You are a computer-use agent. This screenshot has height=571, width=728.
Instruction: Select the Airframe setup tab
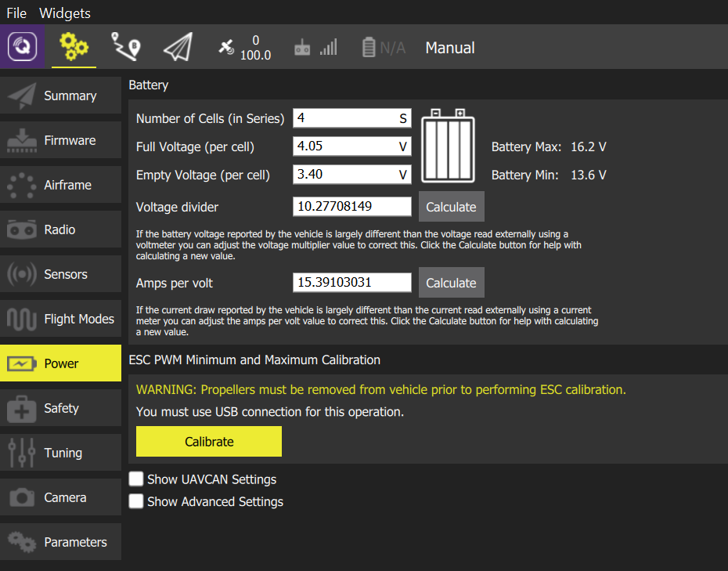(61, 185)
